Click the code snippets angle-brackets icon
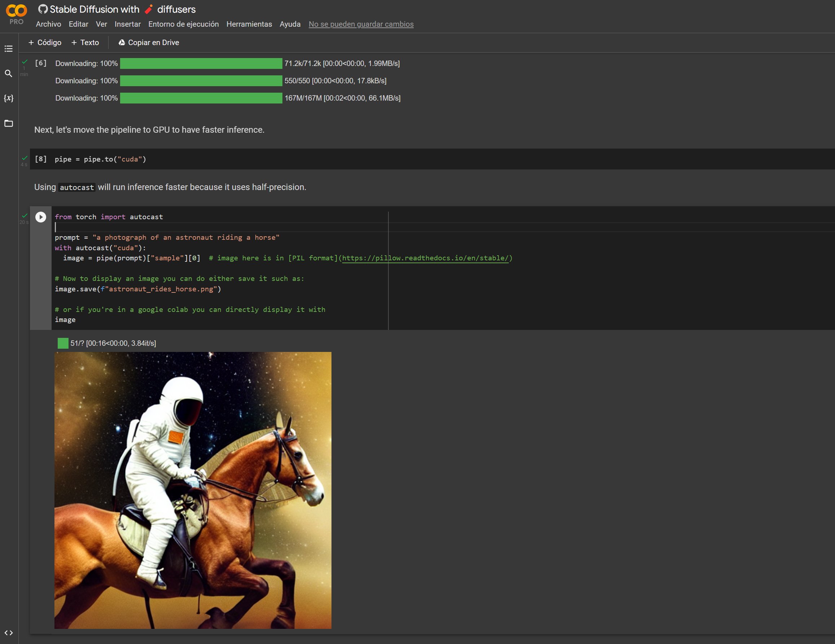The height and width of the screenshot is (644, 835). tap(8, 633)
